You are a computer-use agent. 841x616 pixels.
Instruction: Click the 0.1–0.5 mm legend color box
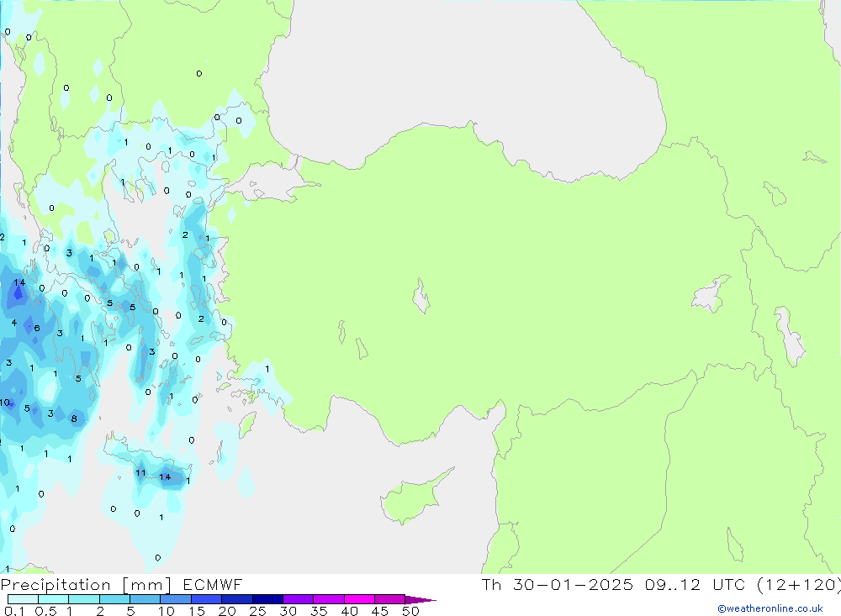tap(23, 599)
